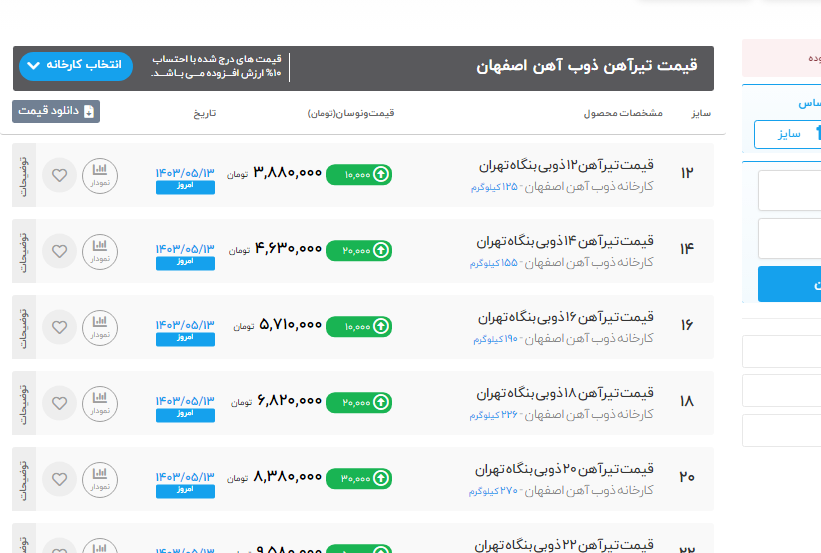The width and height of the screenshot is (821, 553).
Task: Expand توضیحات panel for size 16 row
Action: pyautogui.click(x=24, y=326)
